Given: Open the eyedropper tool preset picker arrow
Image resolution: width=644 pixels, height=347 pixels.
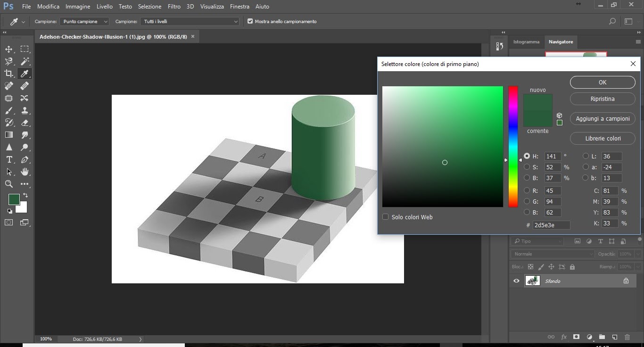Looking at the screenshot, I should tap(23, 22).
